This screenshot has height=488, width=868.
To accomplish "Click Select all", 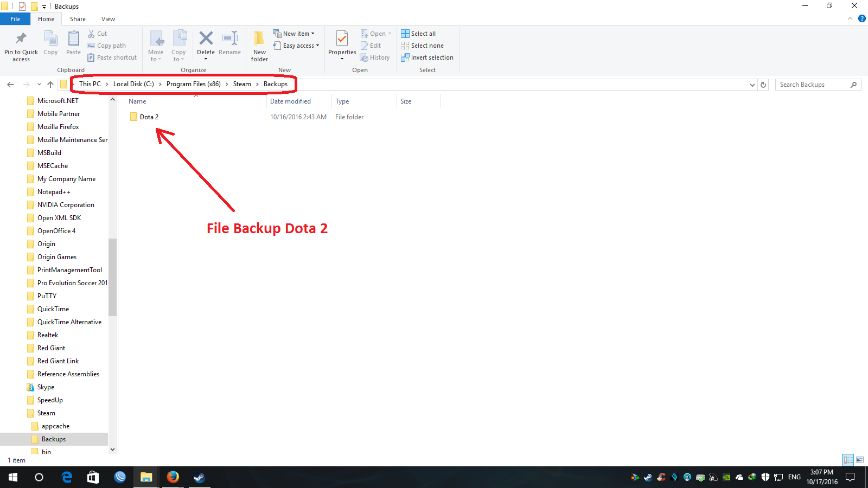I will [418, 34].
